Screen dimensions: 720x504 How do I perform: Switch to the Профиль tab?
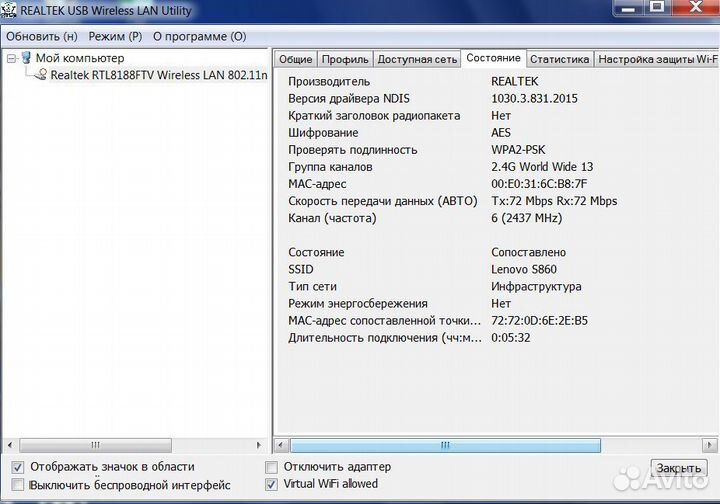coord(345,59)
